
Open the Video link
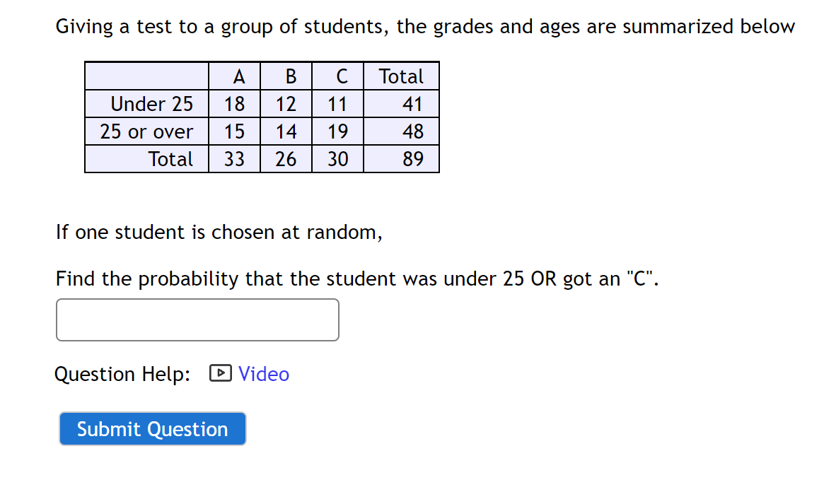264,373
